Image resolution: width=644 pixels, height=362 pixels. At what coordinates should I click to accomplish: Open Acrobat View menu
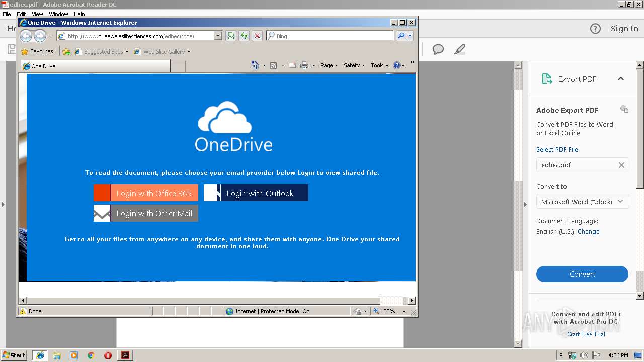point(38,14)
